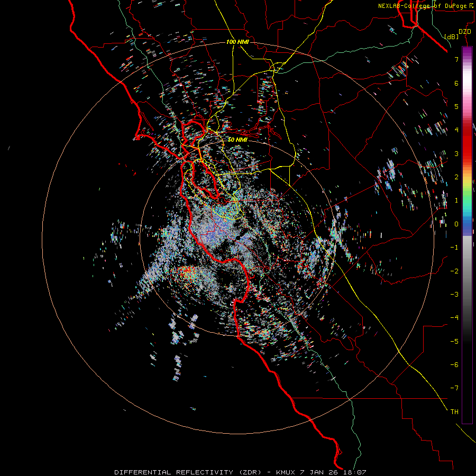Click the "[dB]" unit label
476x476 pixels.
click(452, 36)
